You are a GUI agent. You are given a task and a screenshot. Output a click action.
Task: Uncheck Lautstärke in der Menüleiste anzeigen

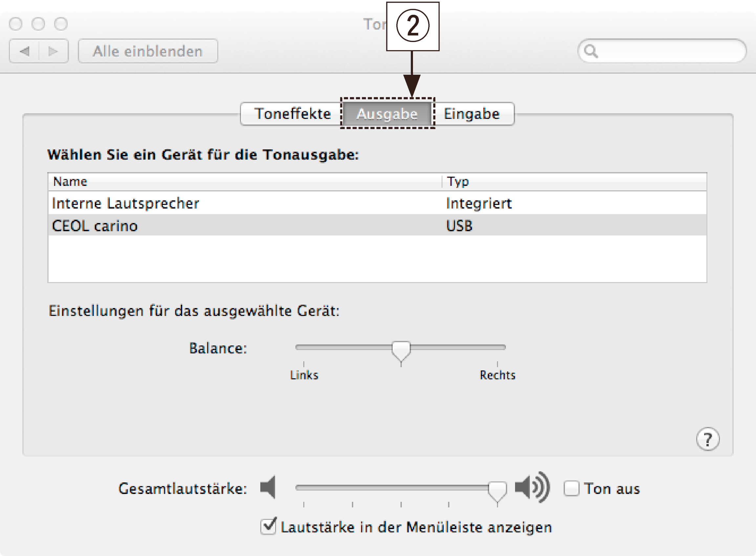(x=268, y=527)
